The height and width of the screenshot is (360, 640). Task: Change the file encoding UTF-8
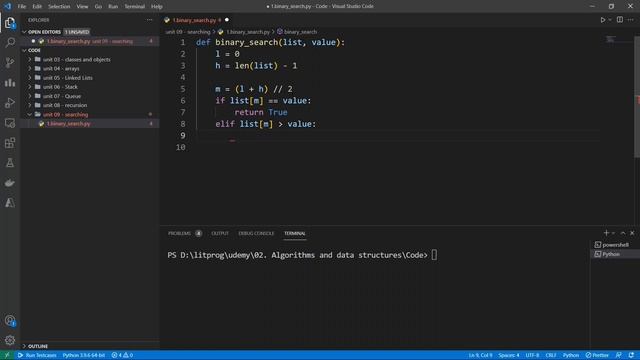(x=532, y=355)
